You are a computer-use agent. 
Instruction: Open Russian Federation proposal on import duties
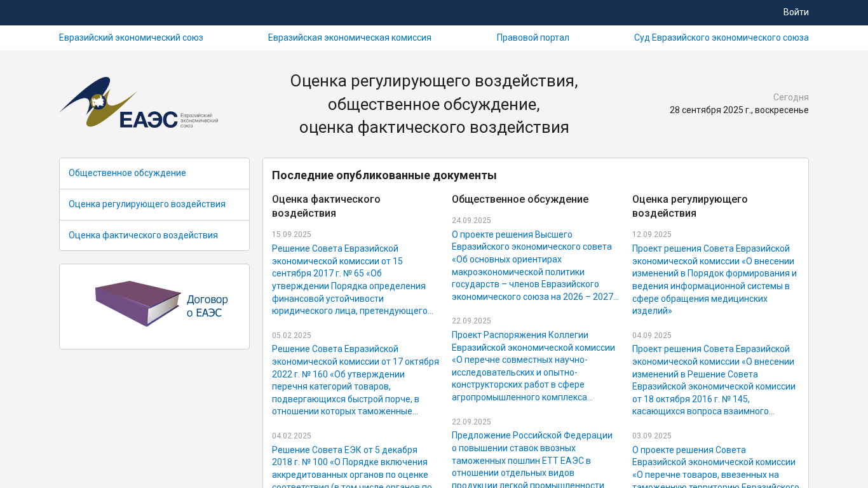(x=532, y=460)
